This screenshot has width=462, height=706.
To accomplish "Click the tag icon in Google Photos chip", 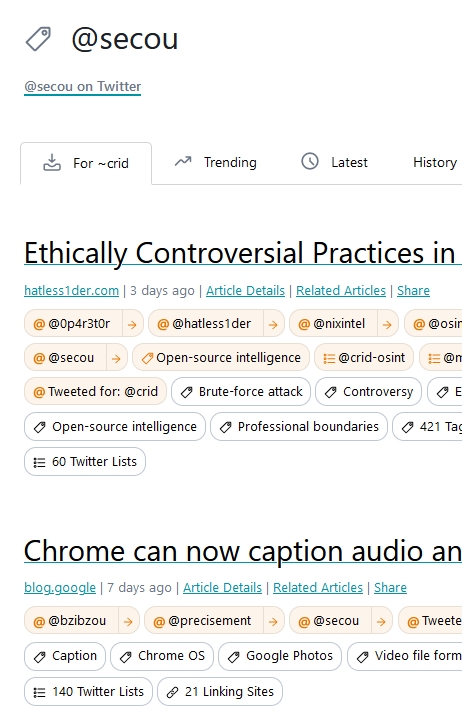I will click(234, 657).
